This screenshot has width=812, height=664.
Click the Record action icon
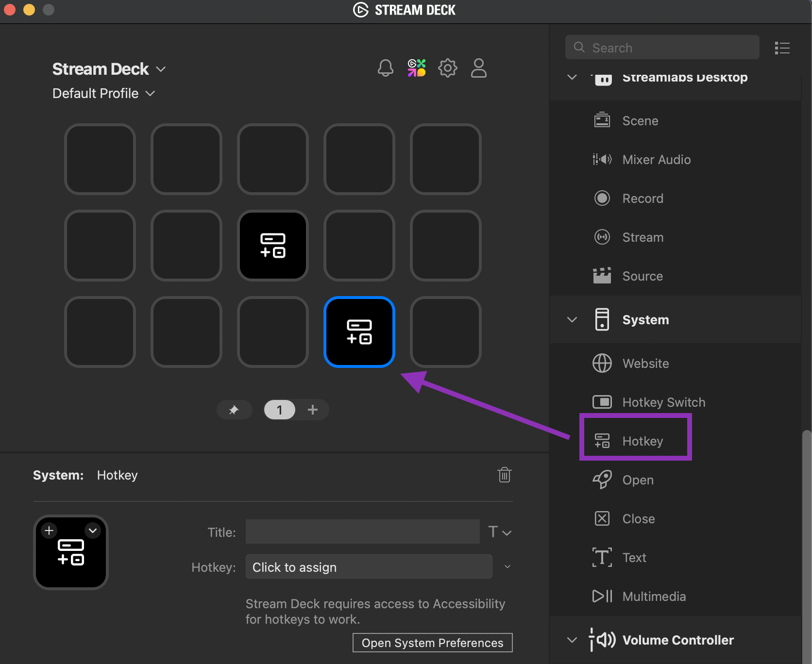click(602, 198)
